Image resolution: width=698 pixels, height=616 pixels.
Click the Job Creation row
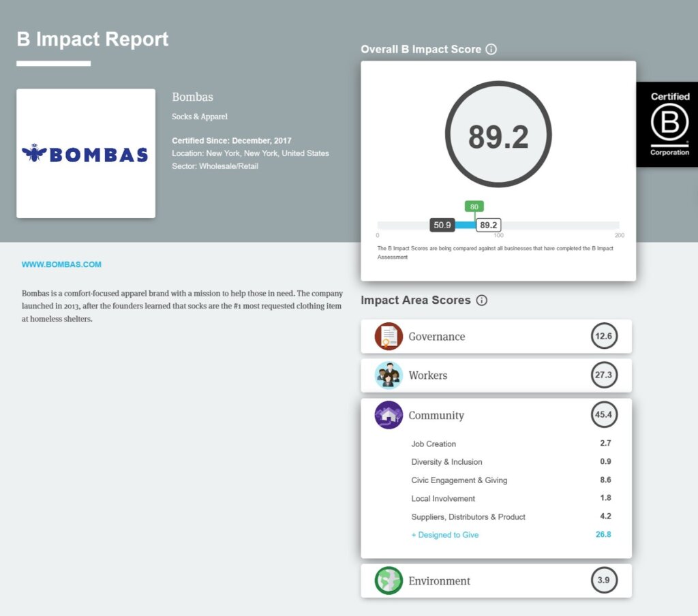click(511, 444)
